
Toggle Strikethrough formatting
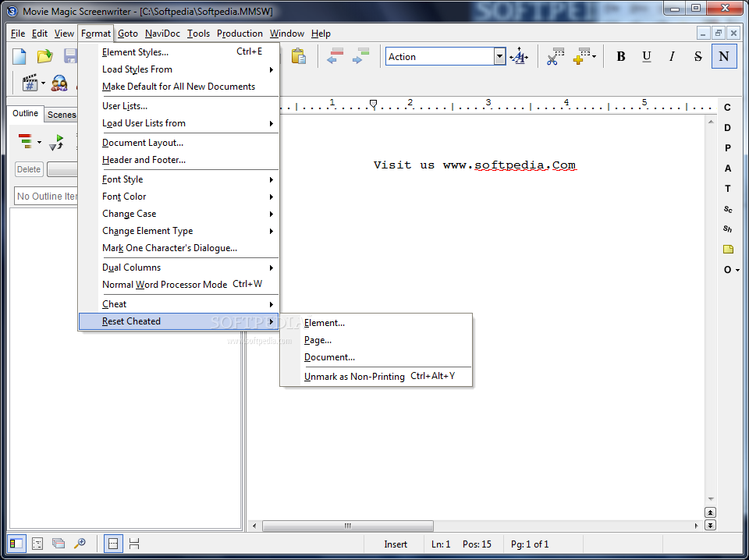pos(698,56)
